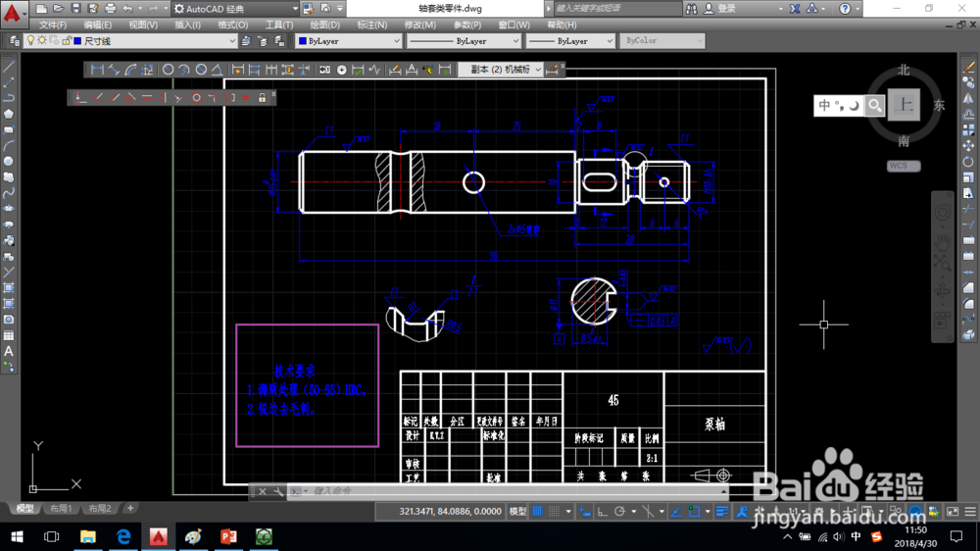Add a new layout with the plus button
980x551 pixels.
pos(130,509)
